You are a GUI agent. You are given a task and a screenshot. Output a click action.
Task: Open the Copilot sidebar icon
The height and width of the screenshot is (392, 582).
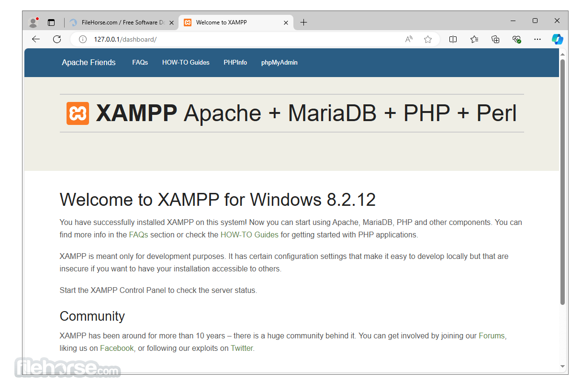point(557,39)
